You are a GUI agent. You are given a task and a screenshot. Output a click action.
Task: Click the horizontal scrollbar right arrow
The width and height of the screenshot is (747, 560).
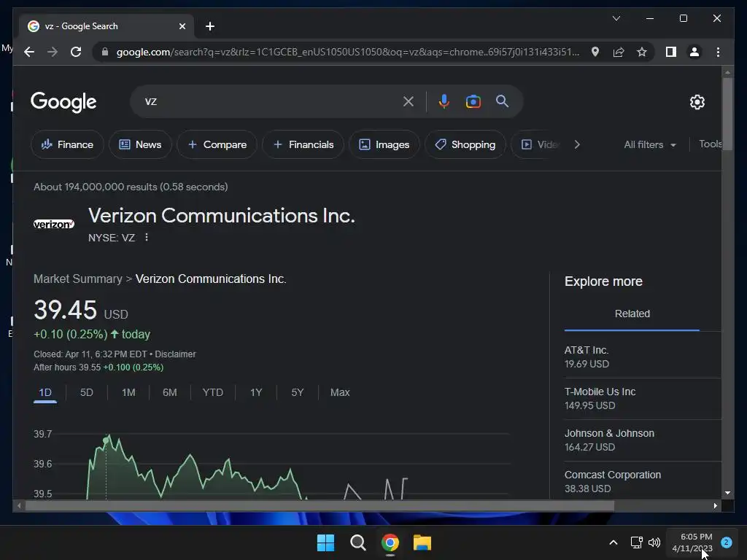pyautogui.click(x=715, y=506)
